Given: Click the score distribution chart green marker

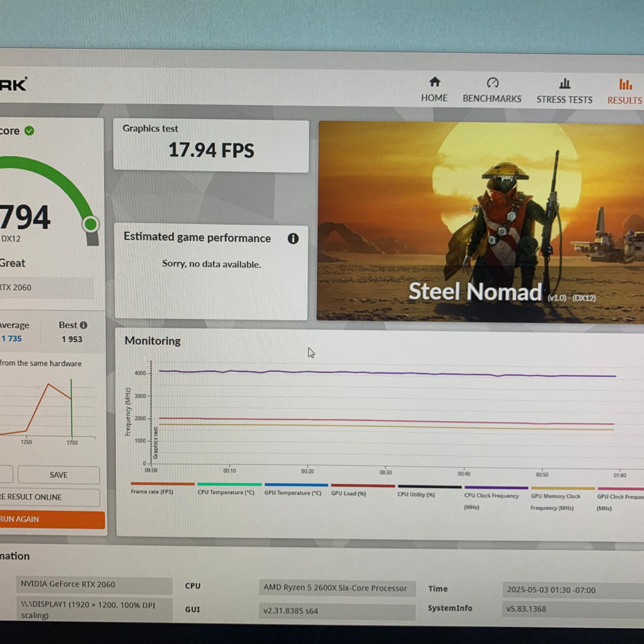Looking at the screenshot, I should [71, 407].
